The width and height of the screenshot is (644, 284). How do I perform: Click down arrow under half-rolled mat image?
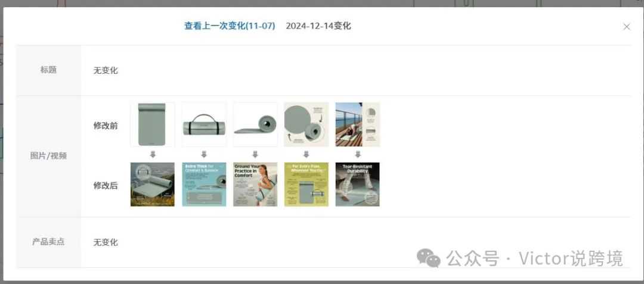point(255,154)
